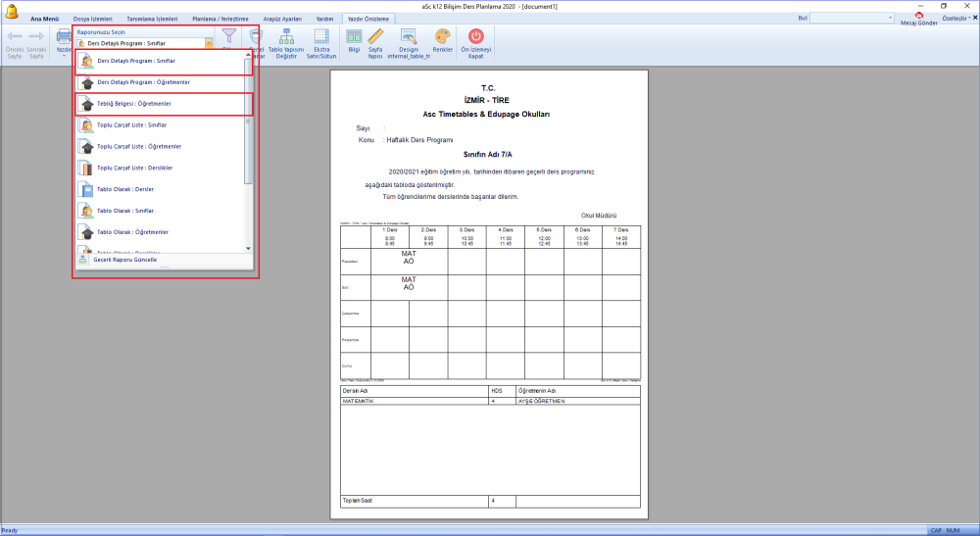
Task: Click the Geçerli Raporu Güncelle icon
Action: pos(83,260)
